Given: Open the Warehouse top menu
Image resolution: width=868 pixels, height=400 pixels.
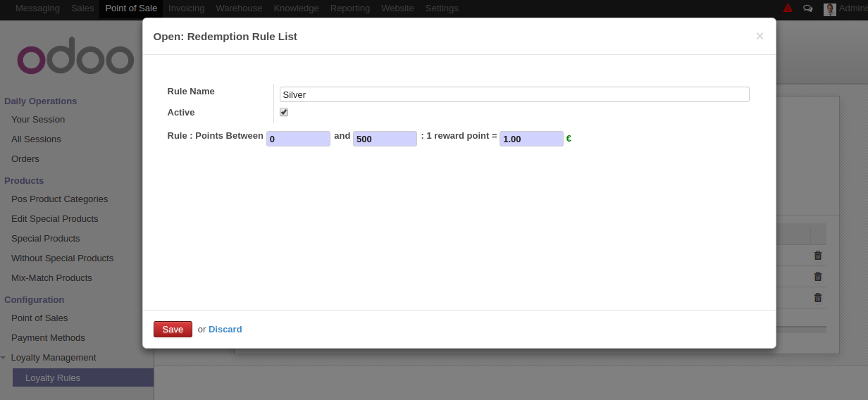Looking at the screenshot, I should pos(239,8).
